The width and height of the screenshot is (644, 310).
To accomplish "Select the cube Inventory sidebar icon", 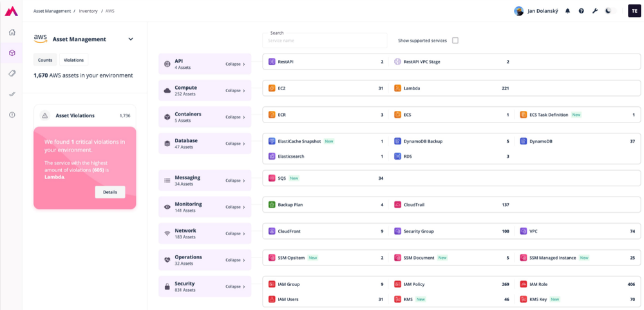I will tap(12, 53).
